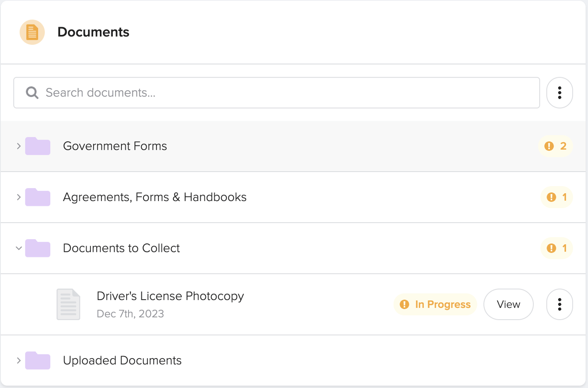Screen dimensions: 588x388
Task: Open the kebab menu beside the search bar
Action: tap(559, 92)
